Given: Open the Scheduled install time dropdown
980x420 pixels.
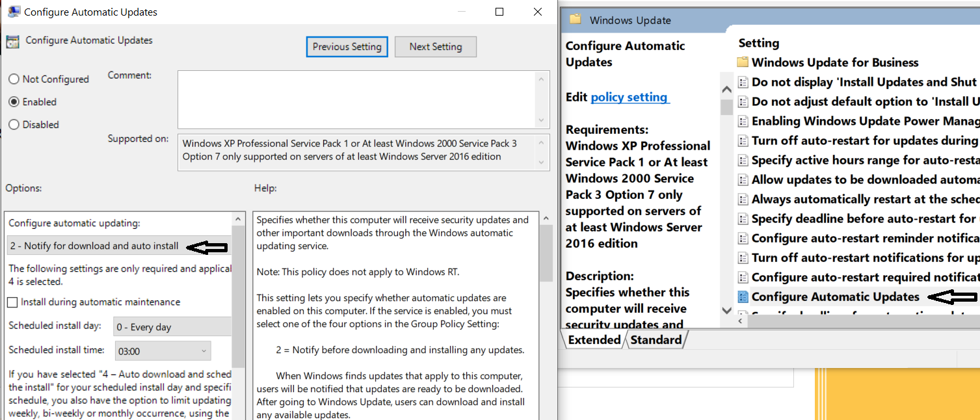Looking at the screenshot, I should 163,351.
